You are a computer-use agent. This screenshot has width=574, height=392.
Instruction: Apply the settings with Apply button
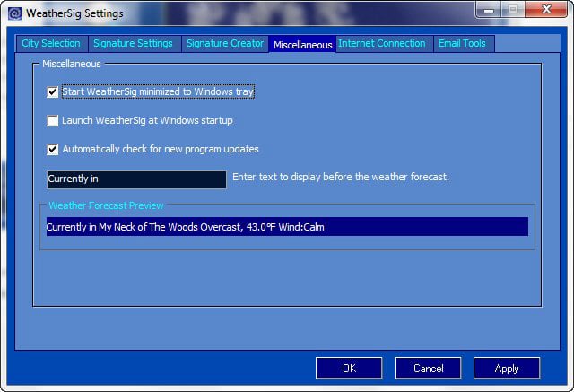pos(506,368)
